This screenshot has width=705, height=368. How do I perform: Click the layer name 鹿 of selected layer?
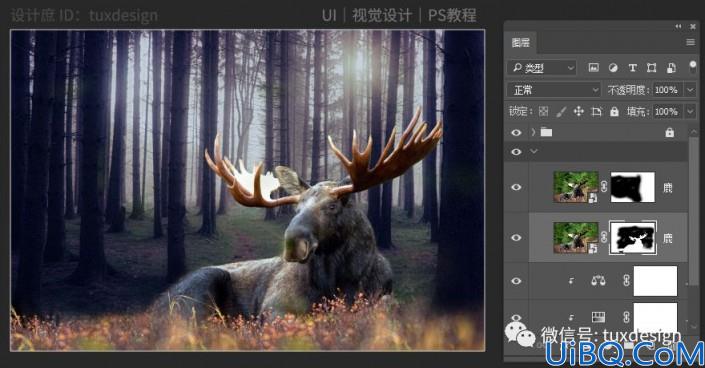668,238
